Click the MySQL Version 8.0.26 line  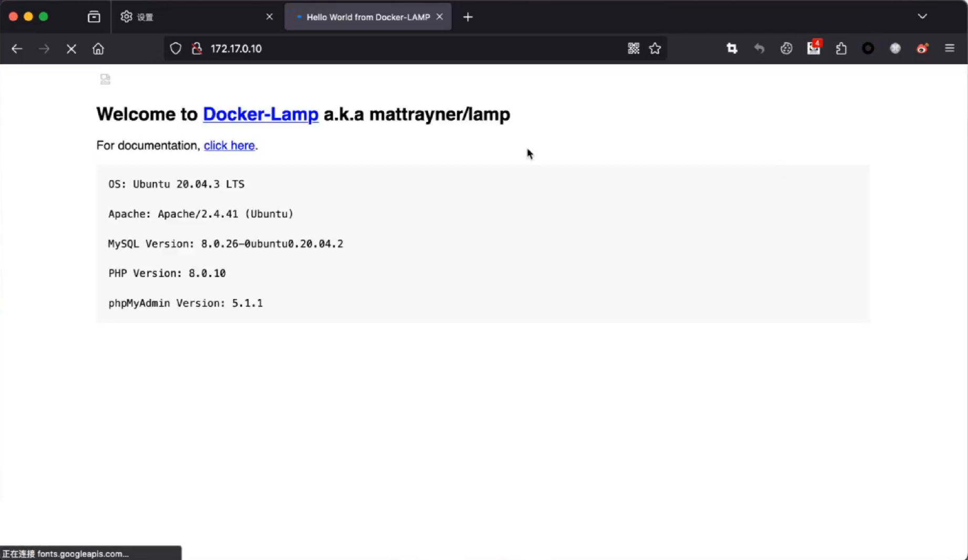(x=225, y=244)
